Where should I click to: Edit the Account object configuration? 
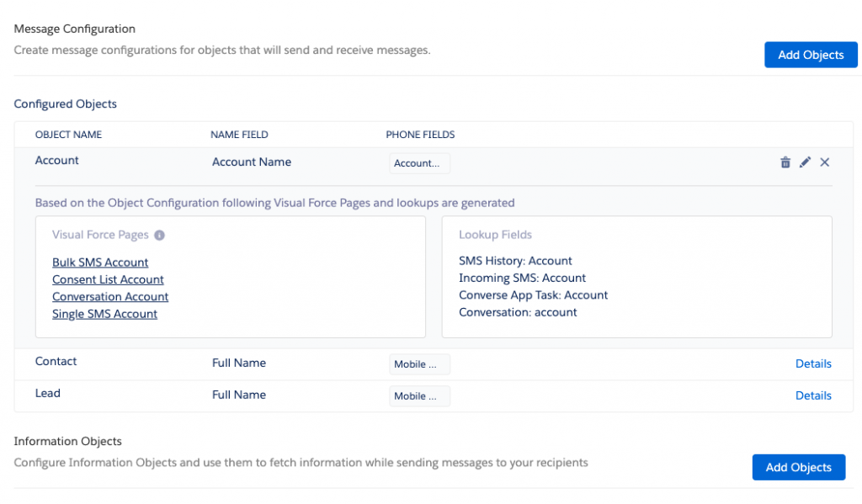805,162
